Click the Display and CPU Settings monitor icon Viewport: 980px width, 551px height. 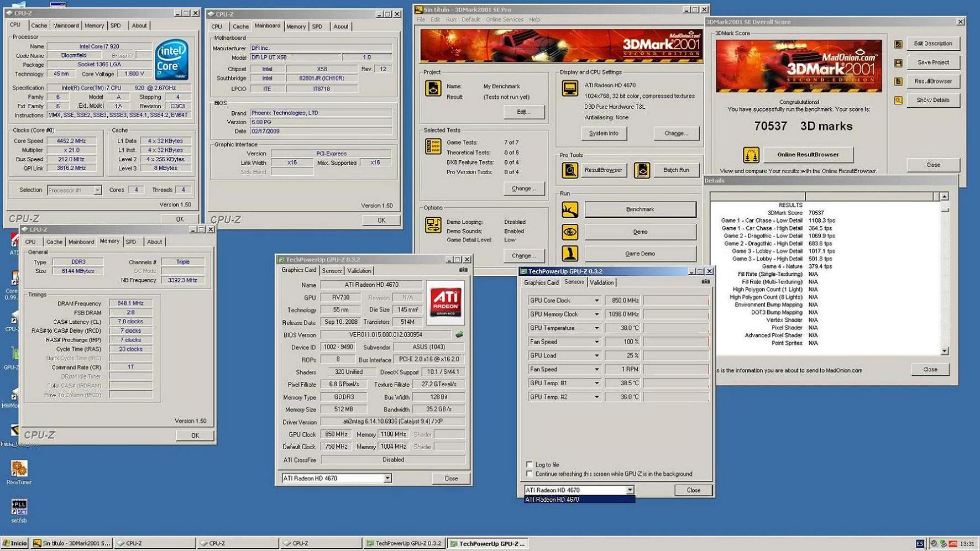click(570, 88)
